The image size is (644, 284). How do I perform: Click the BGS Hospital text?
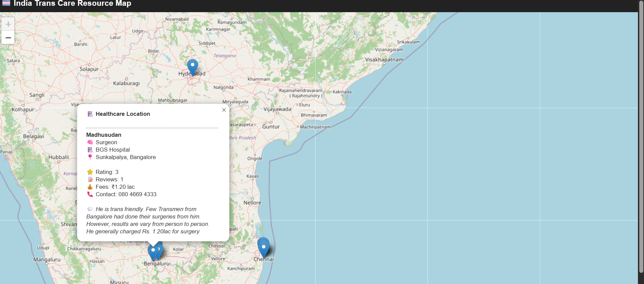[113, 150]
